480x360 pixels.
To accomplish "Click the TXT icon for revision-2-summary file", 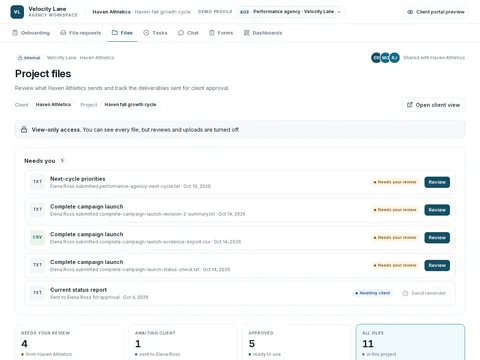I will click(x=37, y=210).
